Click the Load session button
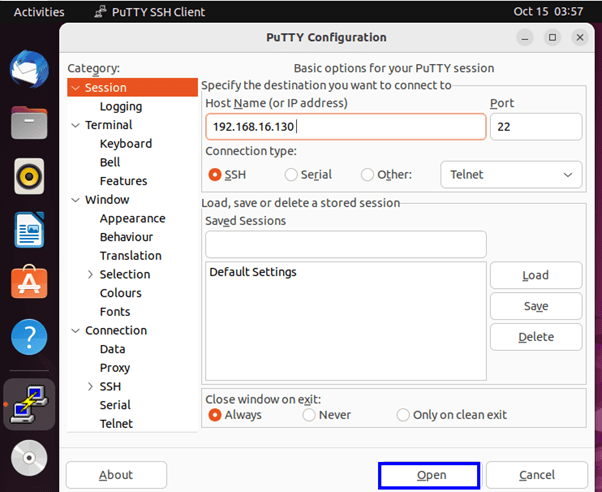This screenshot has height=492, width=602. (536, 275)
